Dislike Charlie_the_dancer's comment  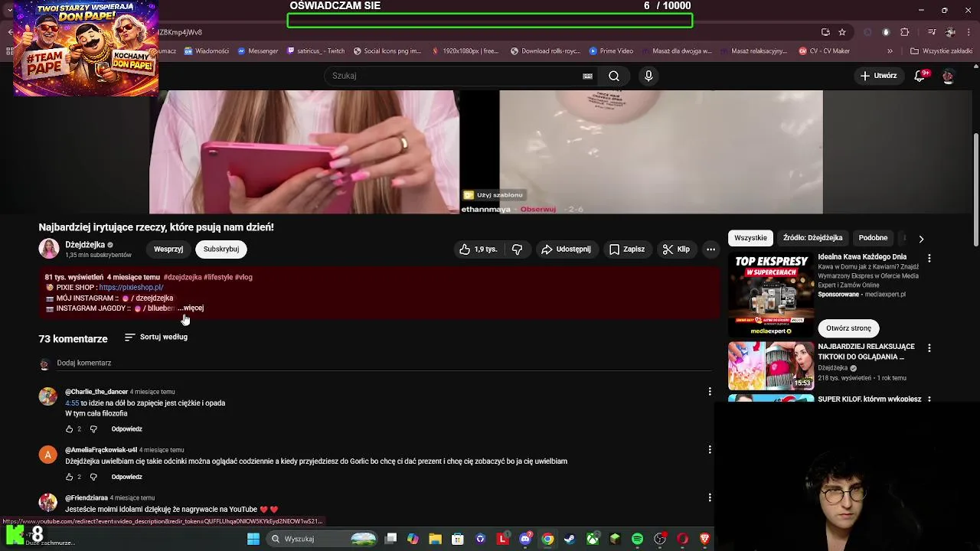[93, 429]
